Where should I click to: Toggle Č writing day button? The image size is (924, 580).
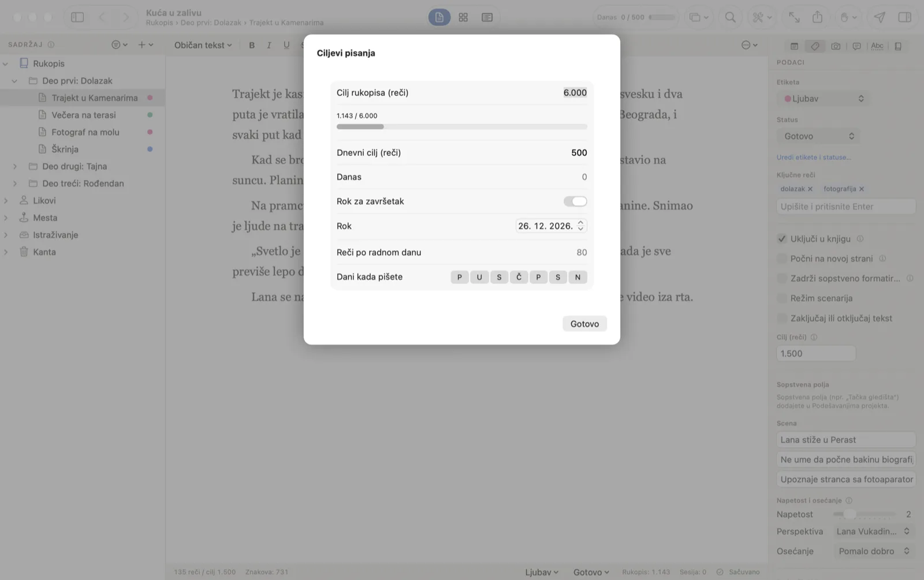click(x=519, y=277)
